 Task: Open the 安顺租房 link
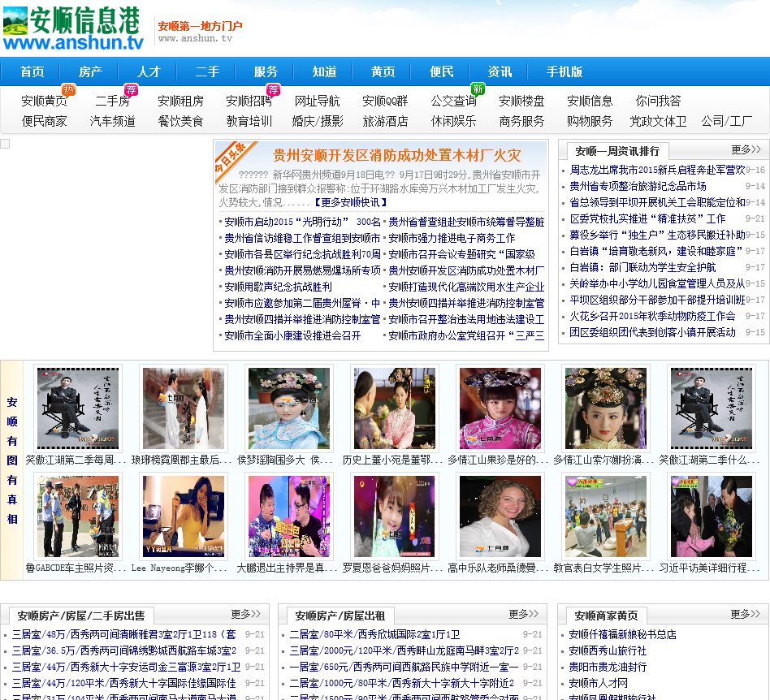[x=180, y=102]
